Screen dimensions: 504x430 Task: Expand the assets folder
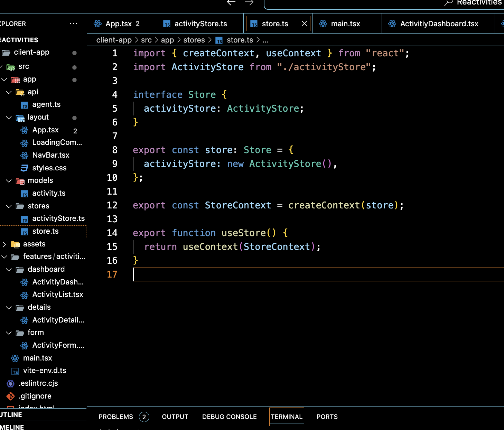coord(4,244)
